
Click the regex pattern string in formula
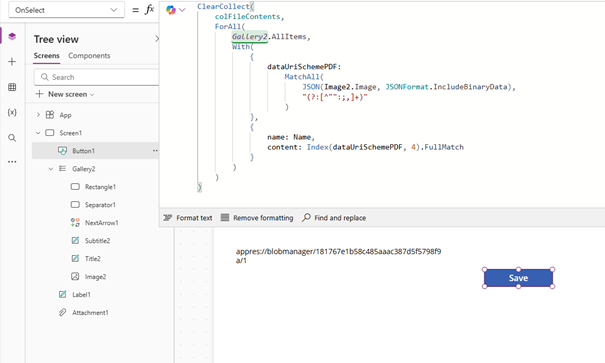coord(335,97)
